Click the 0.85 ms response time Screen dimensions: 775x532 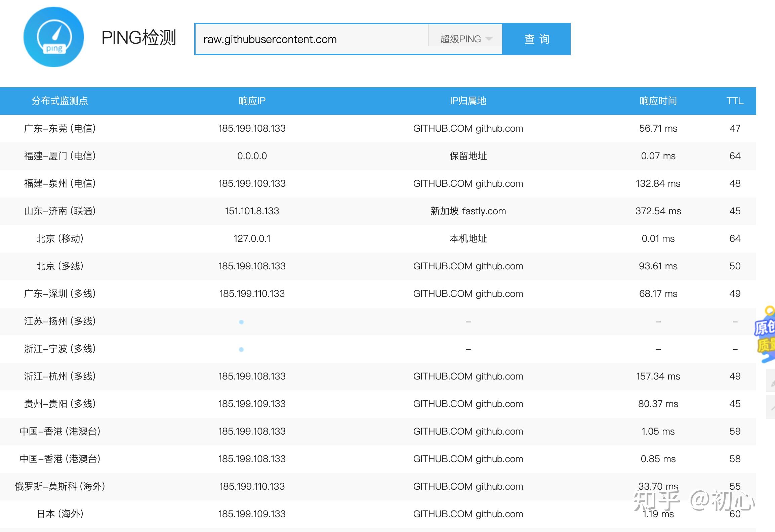pos(658,459)
